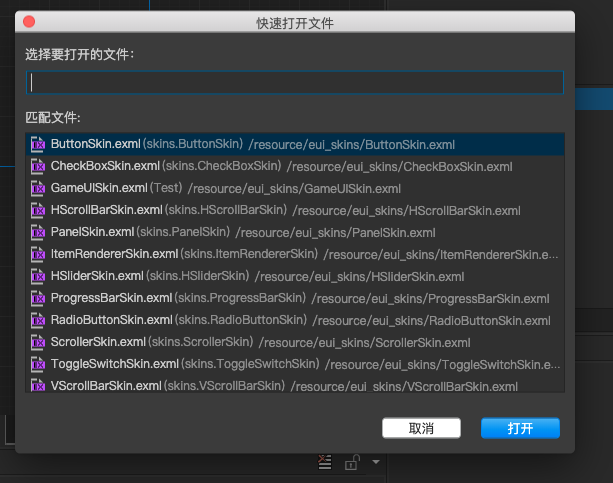The width and height of the screenshot is (613, 483).
Task: Select ToggleSwitchSkin.exml list entry
Action: click(x=295, y=364)
